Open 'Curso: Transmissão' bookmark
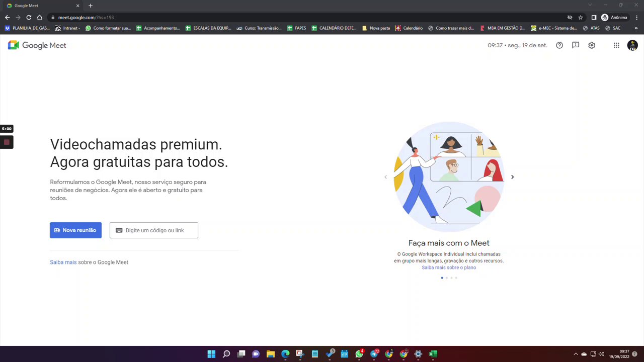 pos(259,28)
